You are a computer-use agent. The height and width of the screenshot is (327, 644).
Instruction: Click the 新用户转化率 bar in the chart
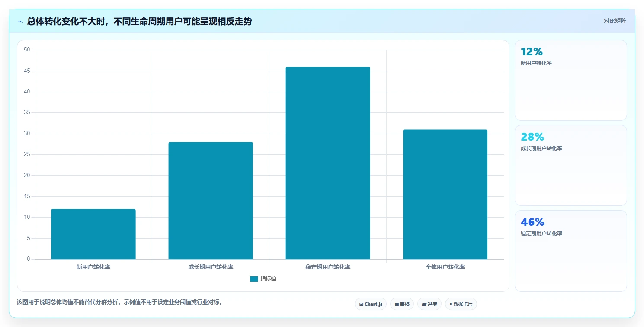pos(93,234)
